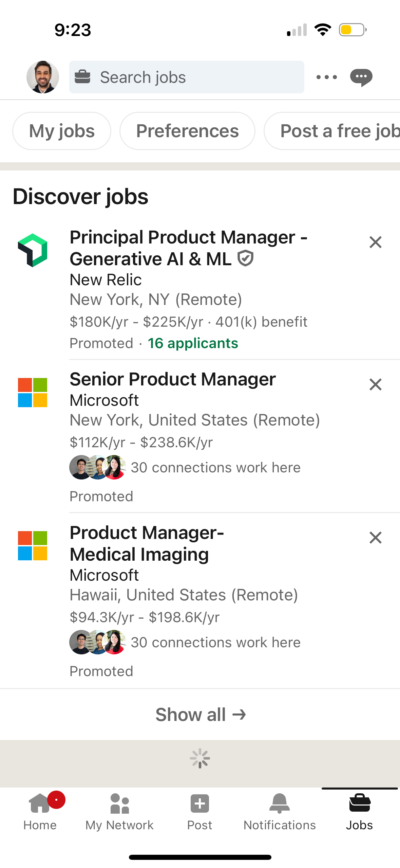
Task: Tap Show all to see more jobs
Action: (200, 714)
